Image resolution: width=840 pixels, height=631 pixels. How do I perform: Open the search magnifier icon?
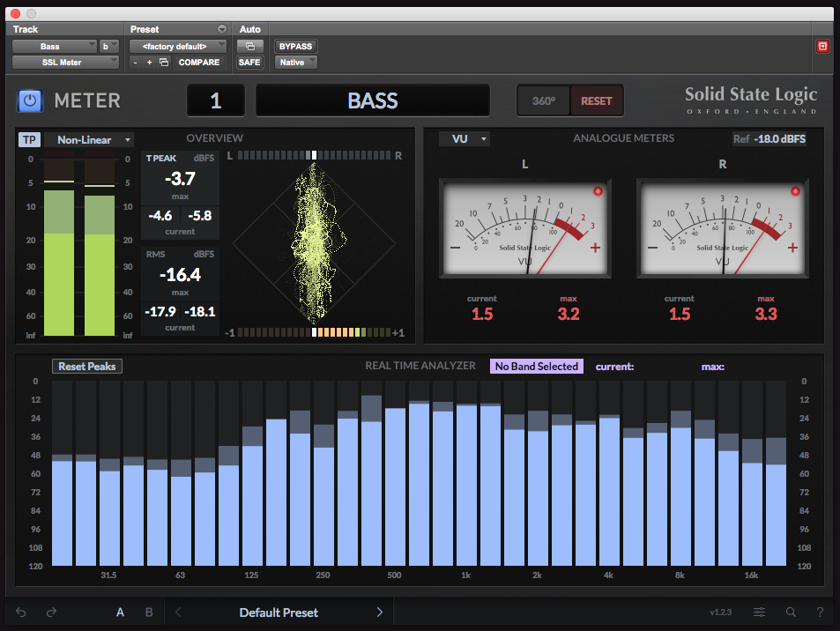pyautogui.click(x=791, y=612)
